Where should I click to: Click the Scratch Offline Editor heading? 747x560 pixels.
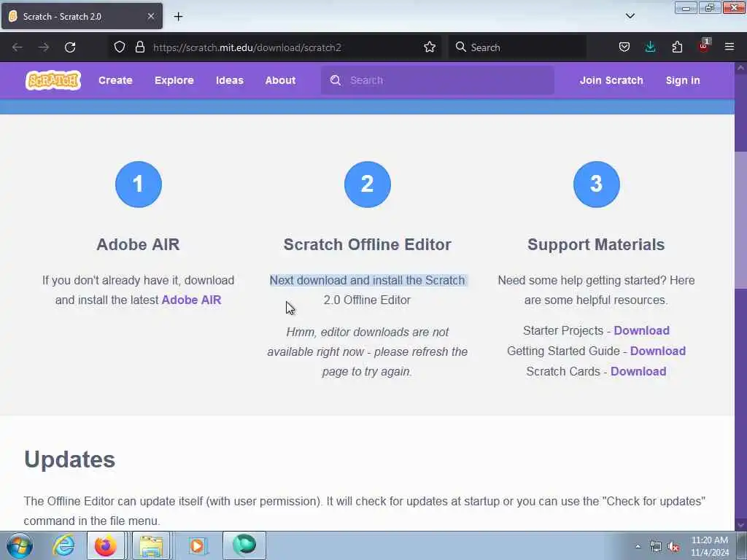point(368,244)
